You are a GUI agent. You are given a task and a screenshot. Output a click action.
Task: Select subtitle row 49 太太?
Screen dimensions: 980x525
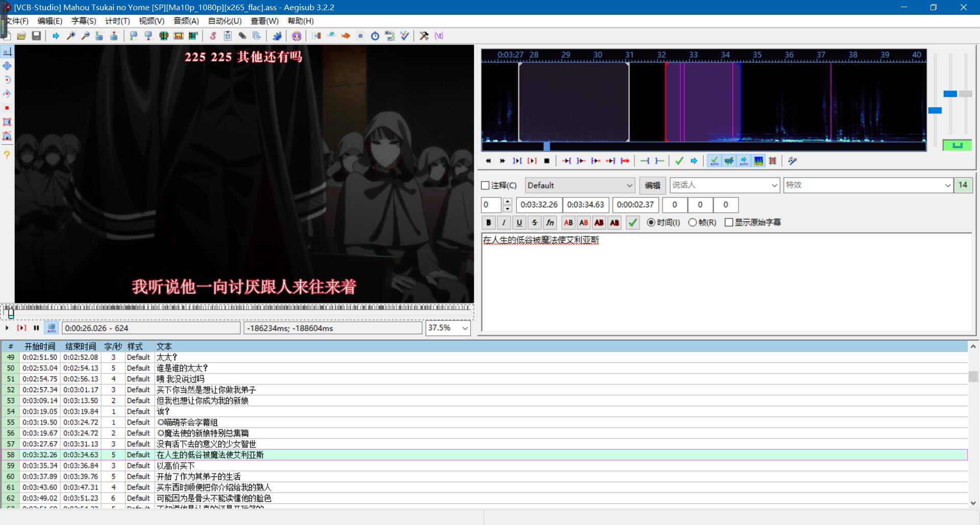coord(484,357)
